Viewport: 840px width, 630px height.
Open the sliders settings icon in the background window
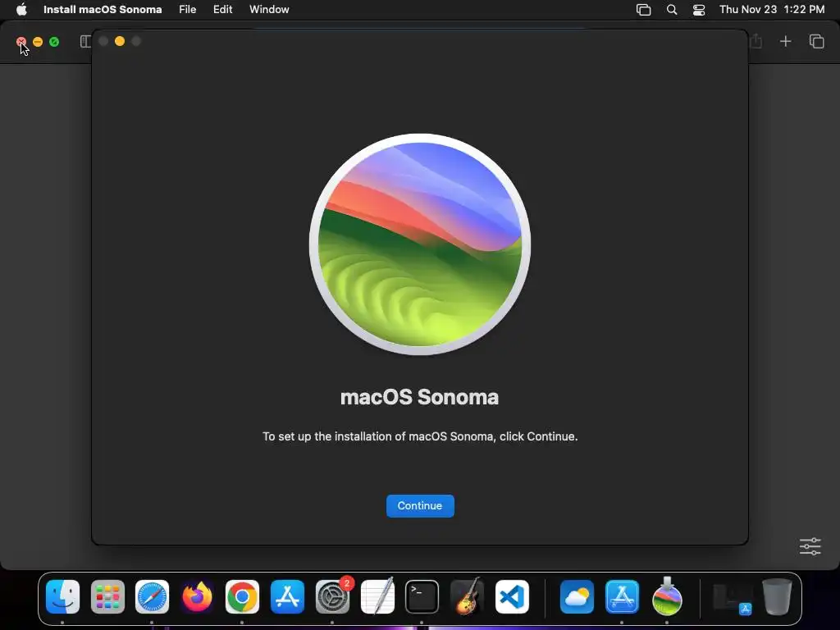point(810,546)
